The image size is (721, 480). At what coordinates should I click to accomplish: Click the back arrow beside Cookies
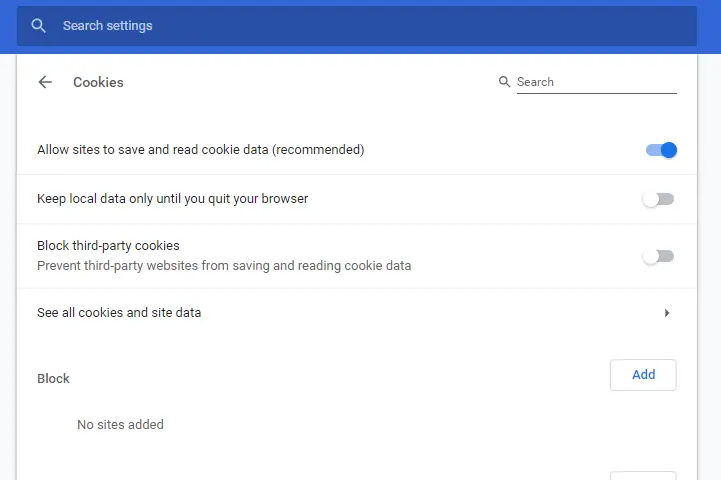[45, 82]
